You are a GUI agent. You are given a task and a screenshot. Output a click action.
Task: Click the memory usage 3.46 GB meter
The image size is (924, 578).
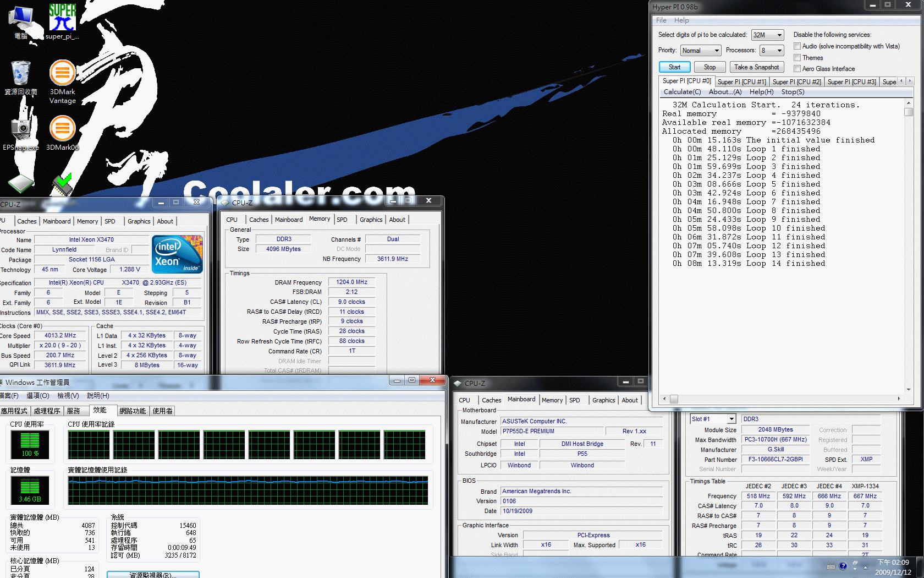point(30,490)
